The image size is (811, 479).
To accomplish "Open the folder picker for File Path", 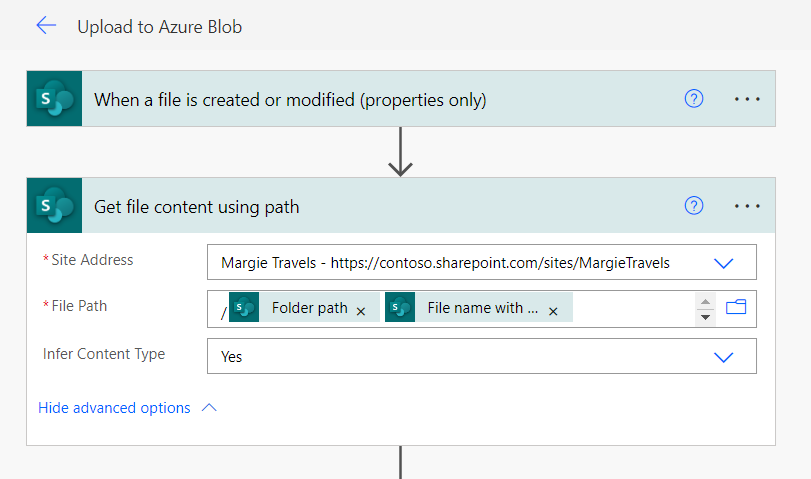I will (736, 308).
